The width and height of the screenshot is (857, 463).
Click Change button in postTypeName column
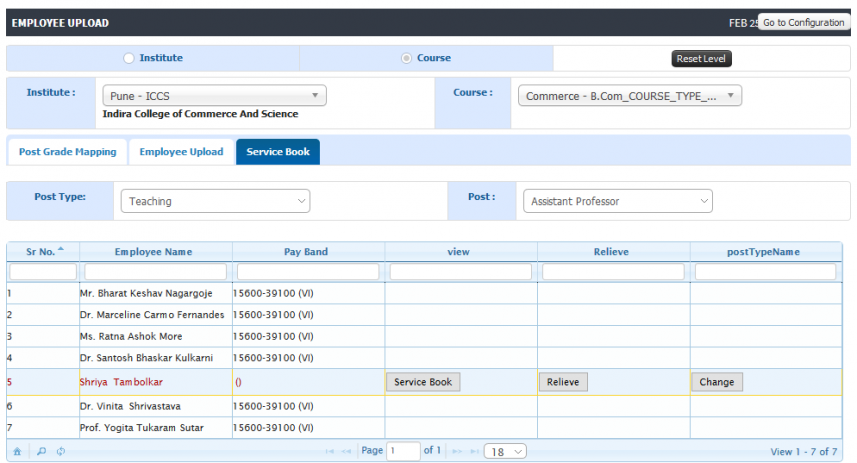pos(717,382)
